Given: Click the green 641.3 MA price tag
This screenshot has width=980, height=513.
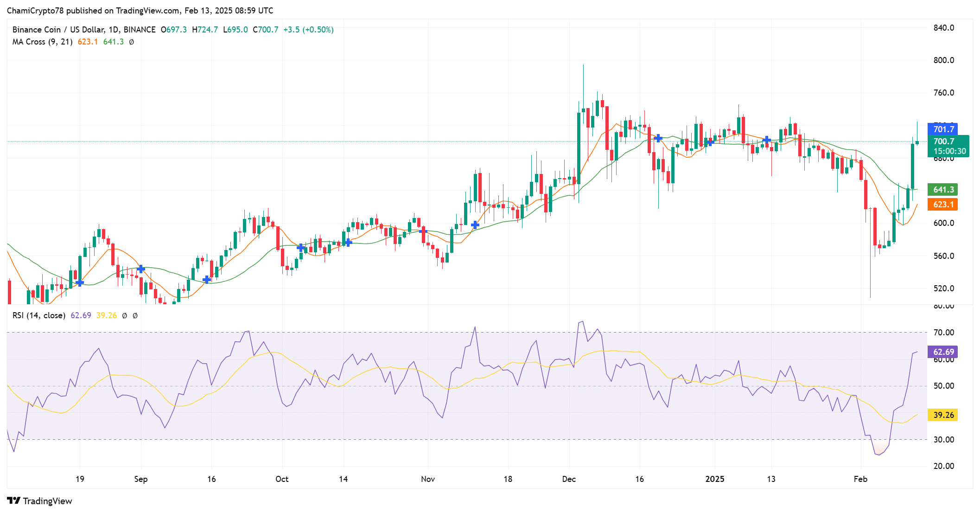Looking at the screenshot, I should pyautogui.click(x=942, y=190).
